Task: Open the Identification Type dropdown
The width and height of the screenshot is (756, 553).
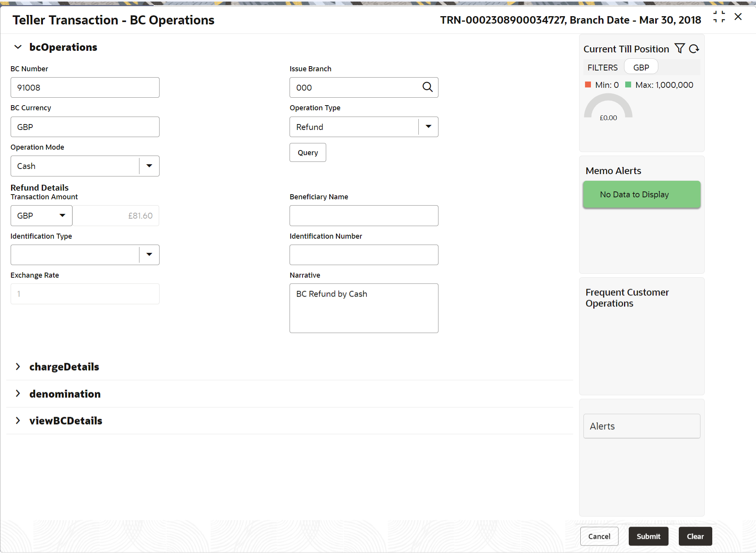Action: pos(149,254)
